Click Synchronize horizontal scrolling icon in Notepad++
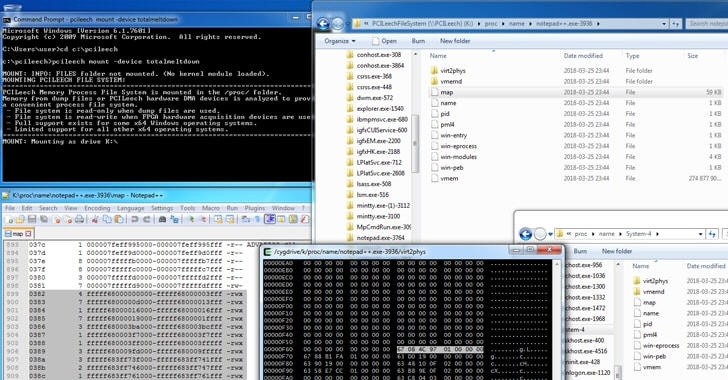Image resolution: width=728 pixels, height=380 pixels. (230, 219)
